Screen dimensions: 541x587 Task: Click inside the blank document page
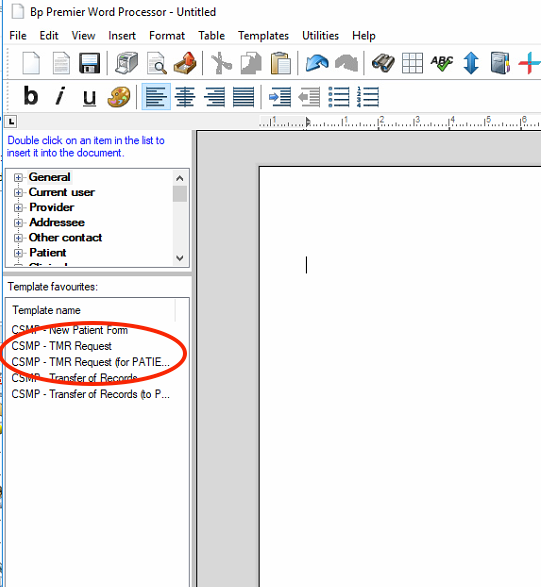click(400, 376)
